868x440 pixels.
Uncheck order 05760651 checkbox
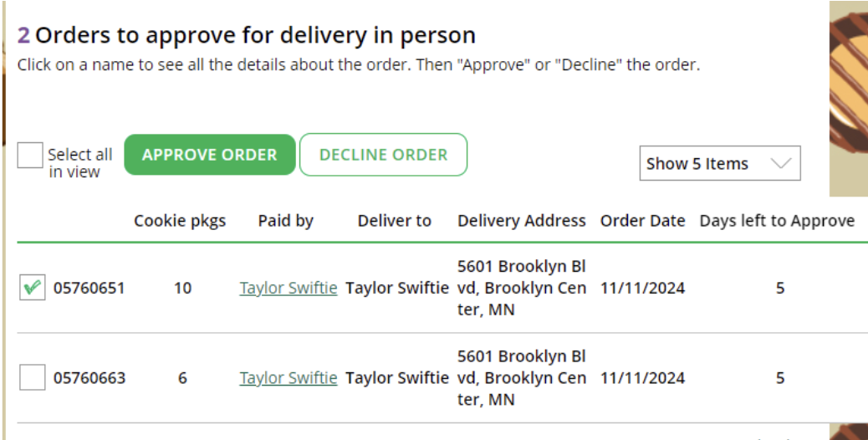click(32, 287)
